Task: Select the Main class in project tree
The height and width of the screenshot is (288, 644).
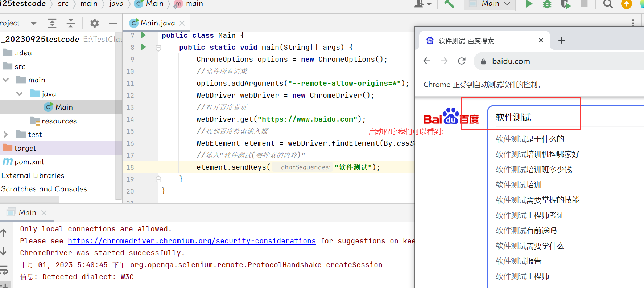Action: coord(58,107)
